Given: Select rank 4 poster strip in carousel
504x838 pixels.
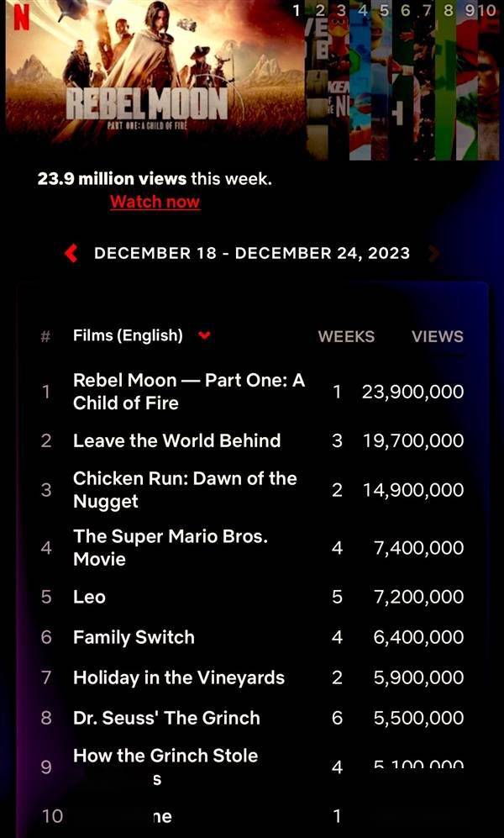Looking at the screenshot, I should [363, 84].
